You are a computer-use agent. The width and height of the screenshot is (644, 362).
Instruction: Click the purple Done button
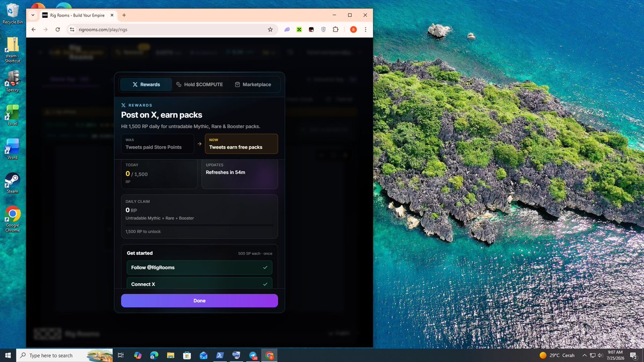point(199,301)
